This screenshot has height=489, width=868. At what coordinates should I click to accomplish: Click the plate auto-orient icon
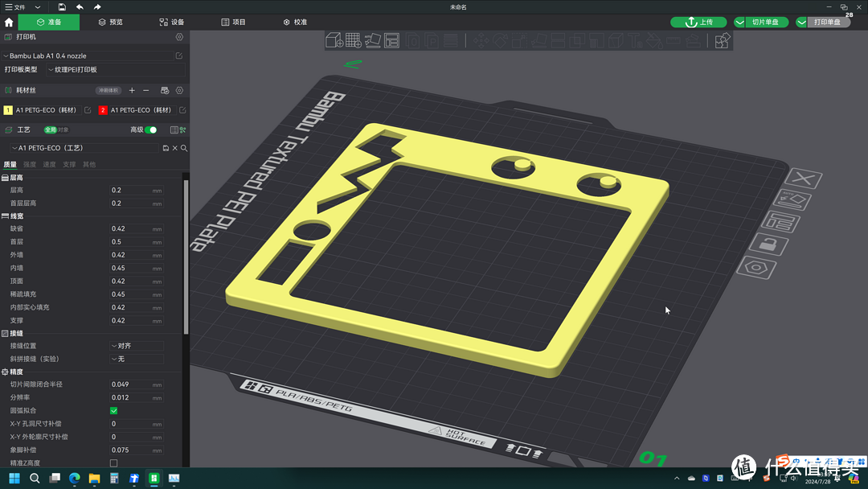(x=792, y=200)
